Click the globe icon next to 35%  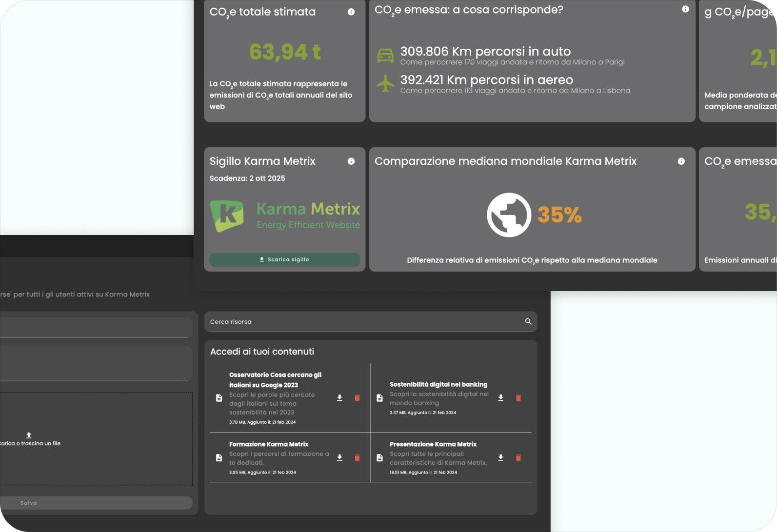tap(509, 215)
